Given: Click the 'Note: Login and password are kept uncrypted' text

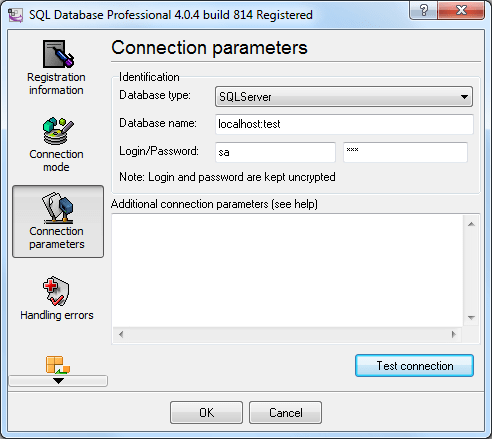Looking at the screenshot, I should [x=227, y=177].
